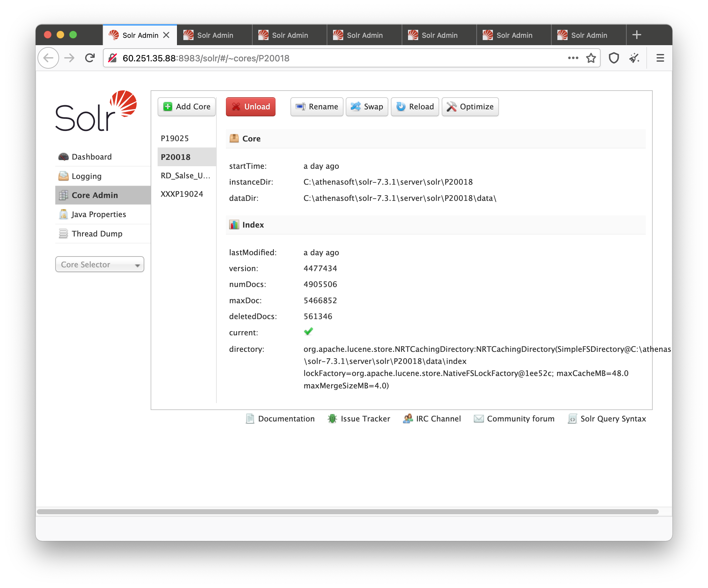Open the Core Selector dropdown
The width and height of the screenshot is (708, 588).
point(100,264)
